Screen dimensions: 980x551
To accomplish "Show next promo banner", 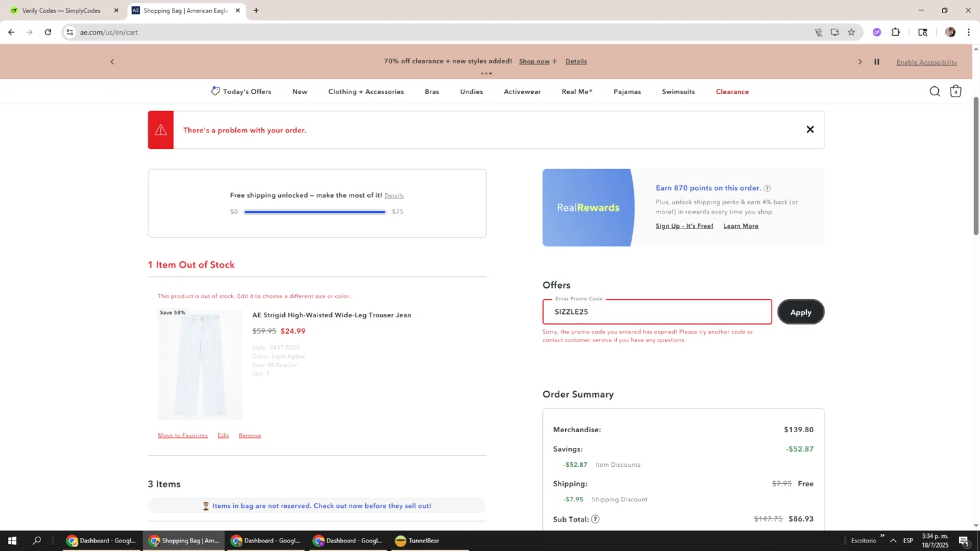I will [860, 62].
